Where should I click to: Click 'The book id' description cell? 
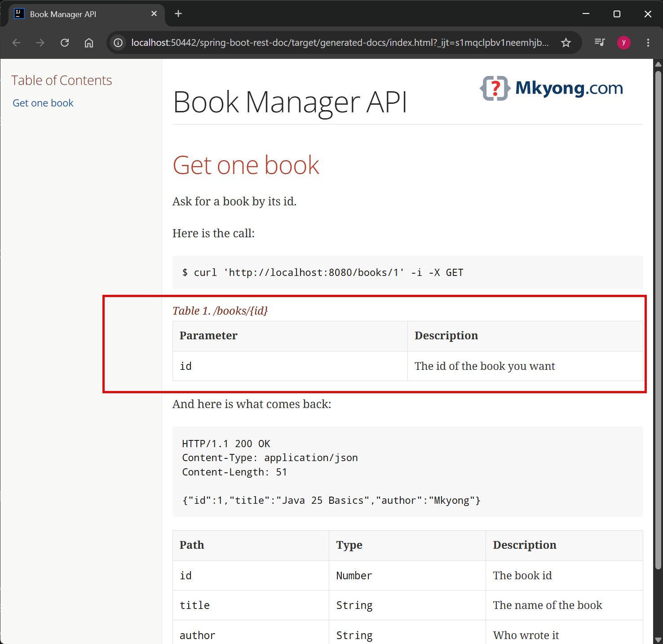pyautogui.click(x=564, y=575)
